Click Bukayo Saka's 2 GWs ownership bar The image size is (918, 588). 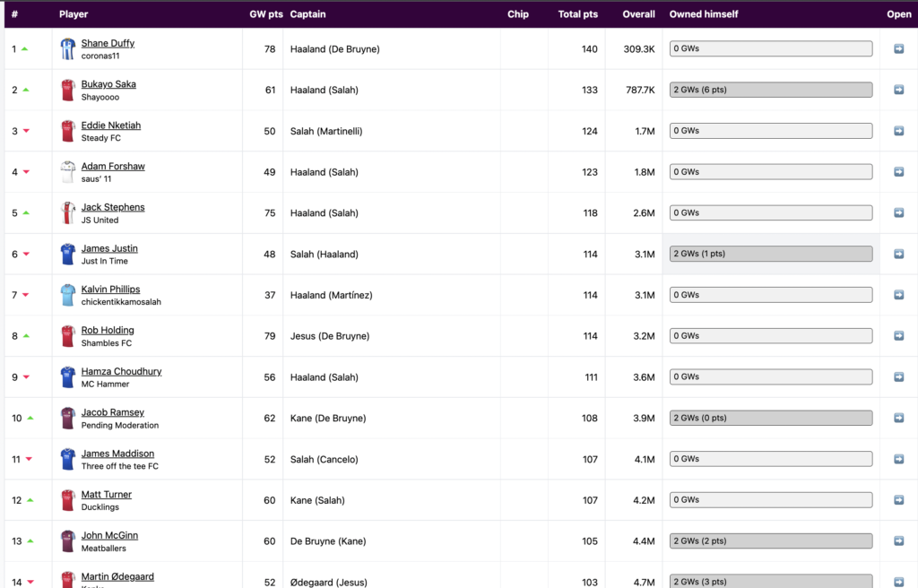point(771,90)
